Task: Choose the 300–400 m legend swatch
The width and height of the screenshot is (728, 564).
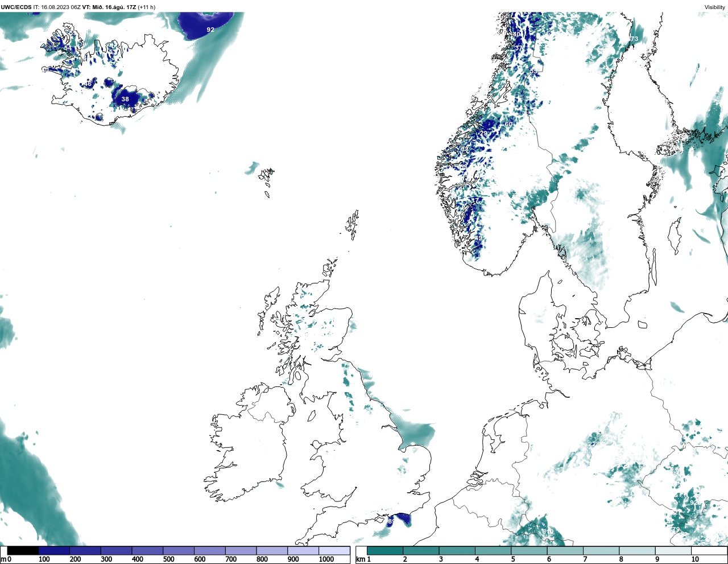Action: coord(116,551)
